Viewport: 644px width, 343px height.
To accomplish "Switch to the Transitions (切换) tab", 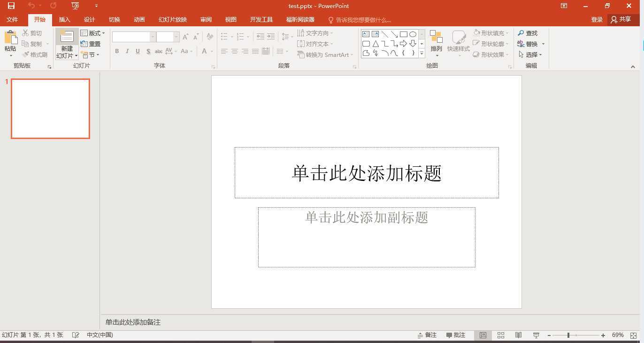I will point(115,20).
